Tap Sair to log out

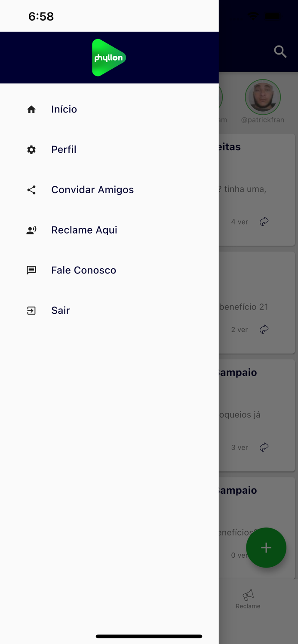tap(60, 310)
